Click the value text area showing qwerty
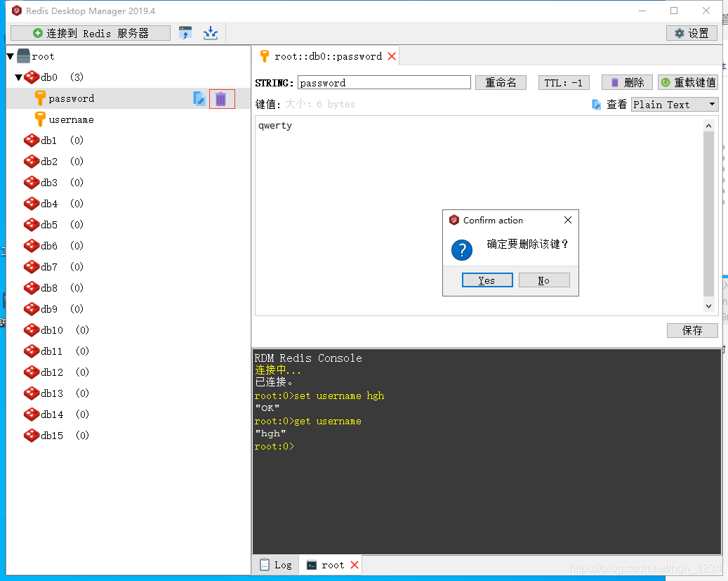Image resolution: width=728 pixels, height=581 pixels. point(479,216)
